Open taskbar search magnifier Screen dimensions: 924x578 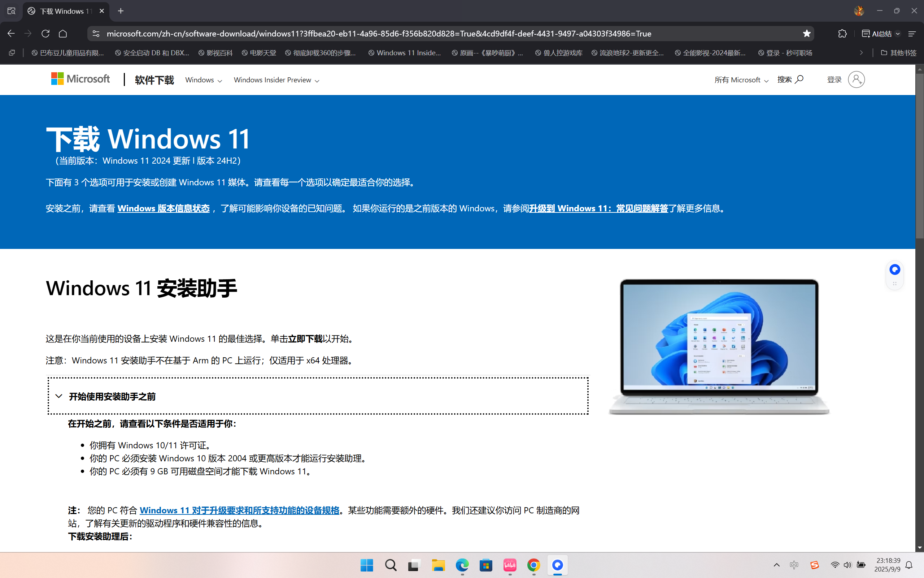(x=391, y=565)
